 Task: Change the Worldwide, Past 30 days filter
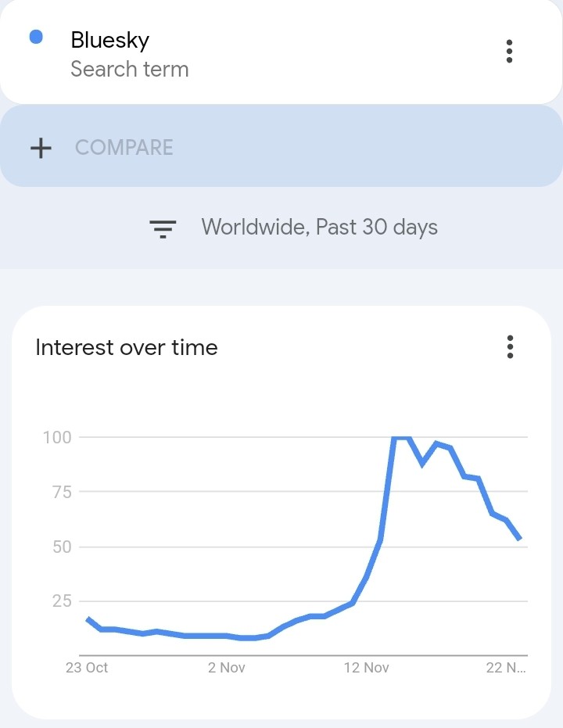point(319,227)
